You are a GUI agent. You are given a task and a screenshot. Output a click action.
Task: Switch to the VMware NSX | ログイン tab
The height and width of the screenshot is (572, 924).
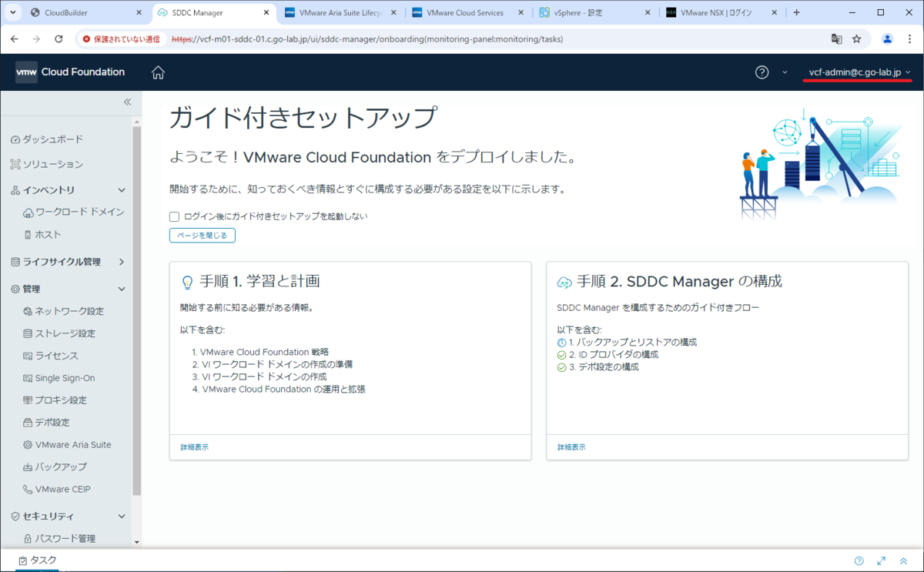click(723, 12)
